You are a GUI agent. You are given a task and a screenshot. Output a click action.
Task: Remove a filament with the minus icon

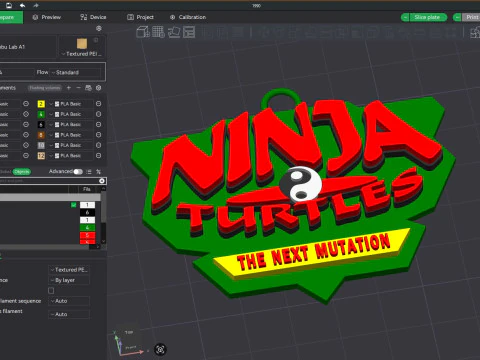point(78,88)
